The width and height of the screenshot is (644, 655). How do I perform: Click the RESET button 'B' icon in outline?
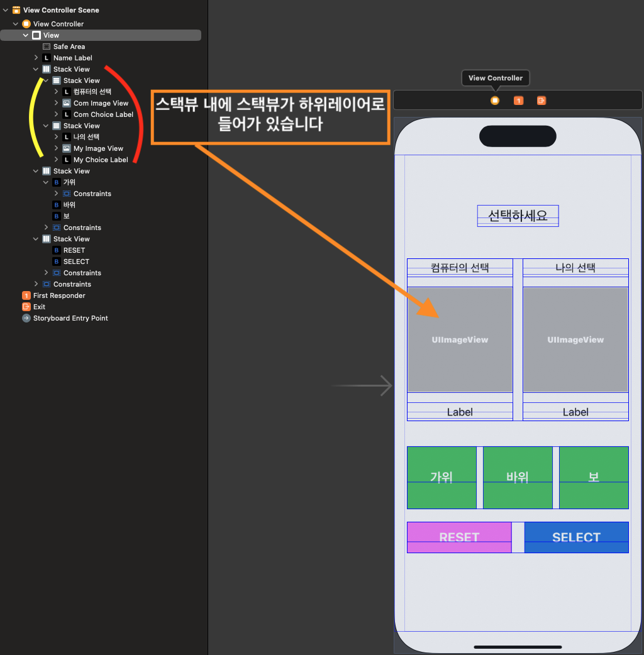57,250
